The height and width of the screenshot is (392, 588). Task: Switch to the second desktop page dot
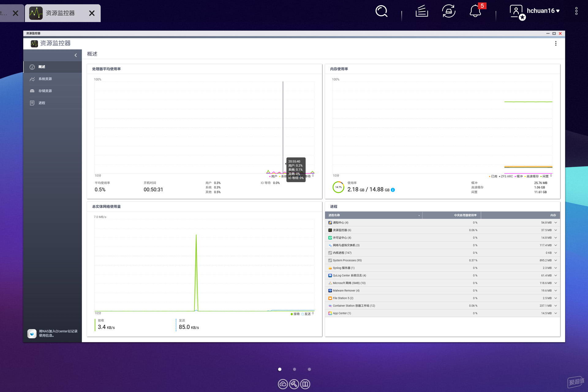click(295, 369)
